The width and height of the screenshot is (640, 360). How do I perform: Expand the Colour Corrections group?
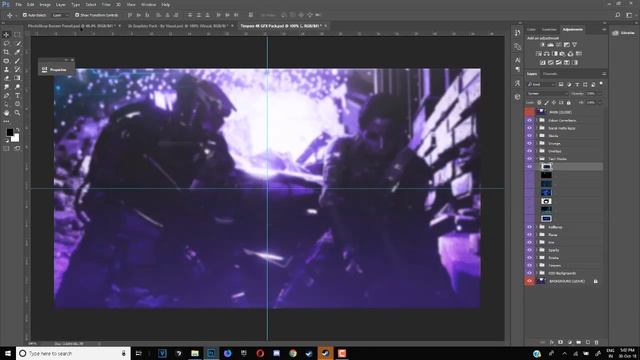click(x=537, y=120)
